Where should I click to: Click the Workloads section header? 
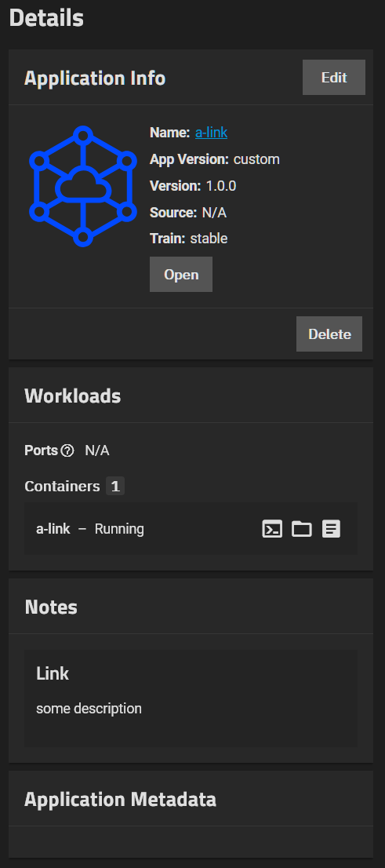(72, 396)
